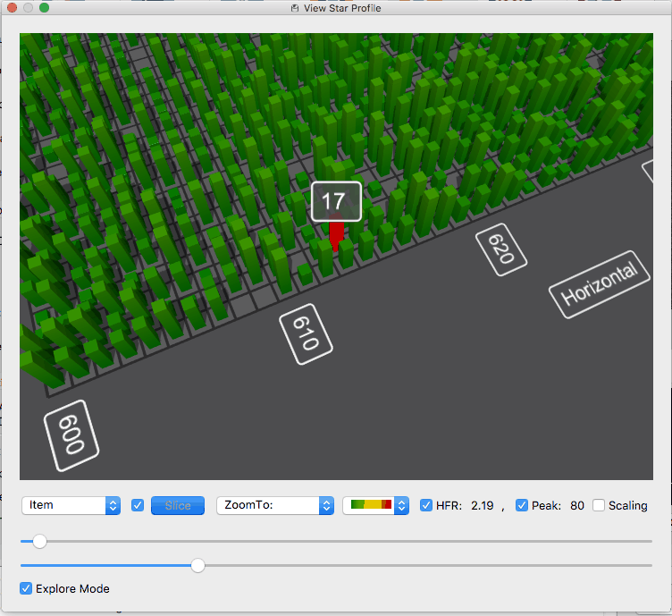The height and width of the screenshot is (616, 672).
Task: Minimize the View Star Profile window
Action: 28,8
